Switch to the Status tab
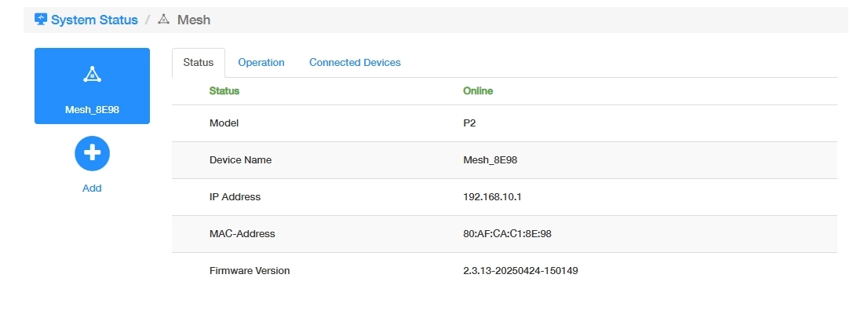Screen dimensions: 868x322 [x=198, y=63]
